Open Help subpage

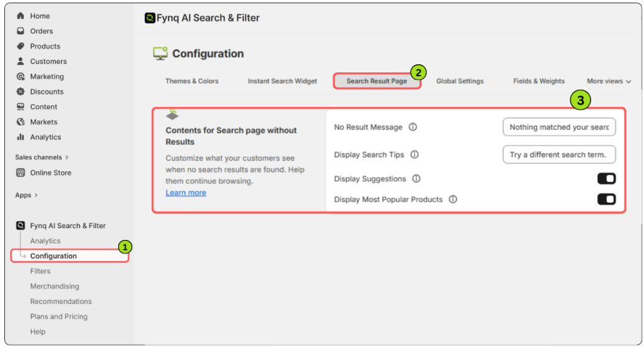[x=37, y=331]
